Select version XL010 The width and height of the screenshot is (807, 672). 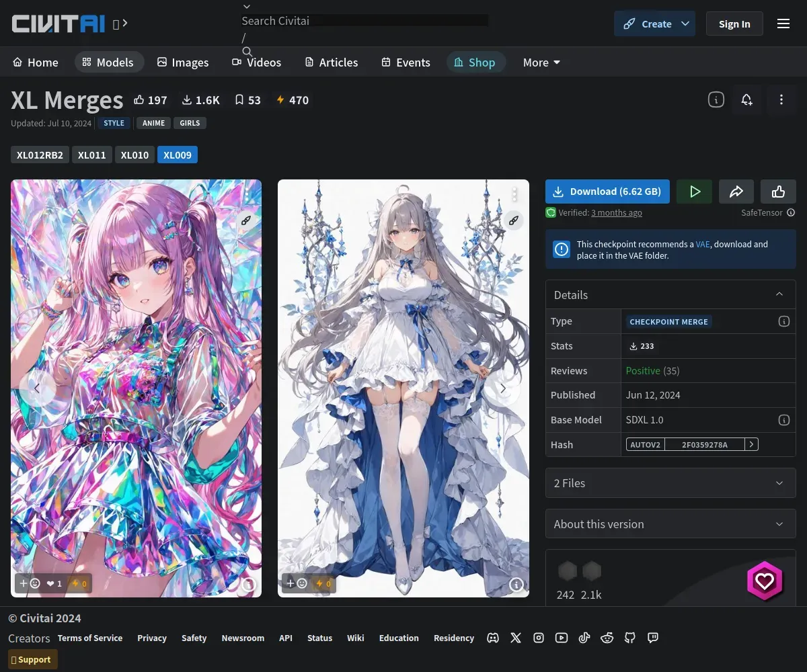[134, 155]
